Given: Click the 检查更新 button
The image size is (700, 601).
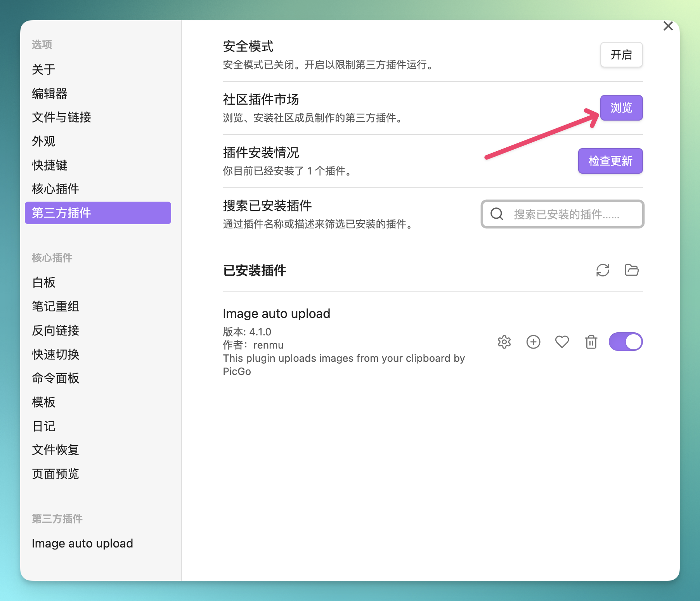Looking at the screenshot, I should [x=610, y=161].
